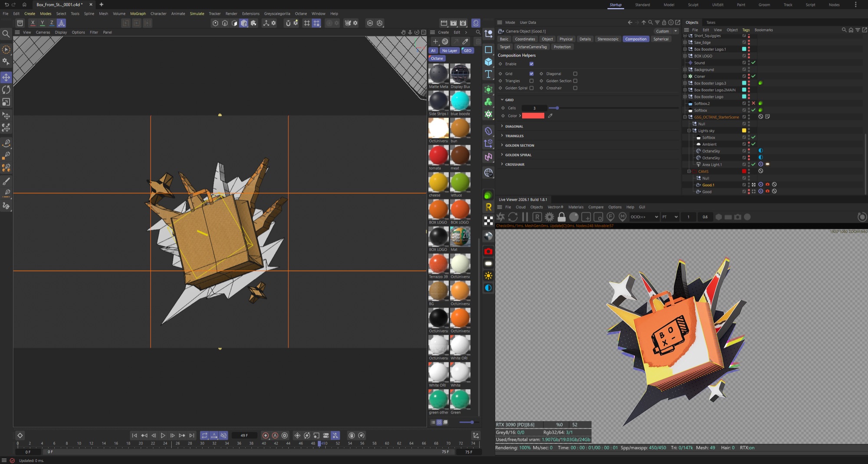
Task: Click the Cube primitive icon
Action: pyautogui.click(x=488, y=62)
